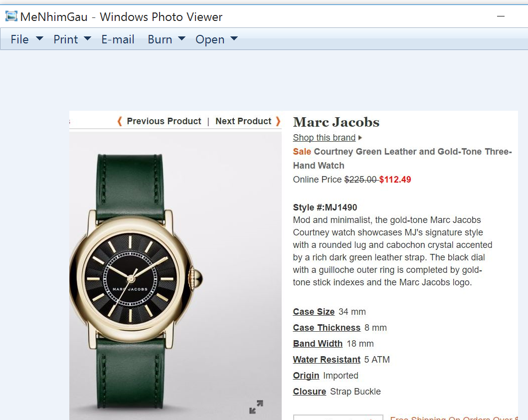This screenshot has height=420, width=528.
Task: Click E-mail in the toolbar
Action: tap(118, 39)
